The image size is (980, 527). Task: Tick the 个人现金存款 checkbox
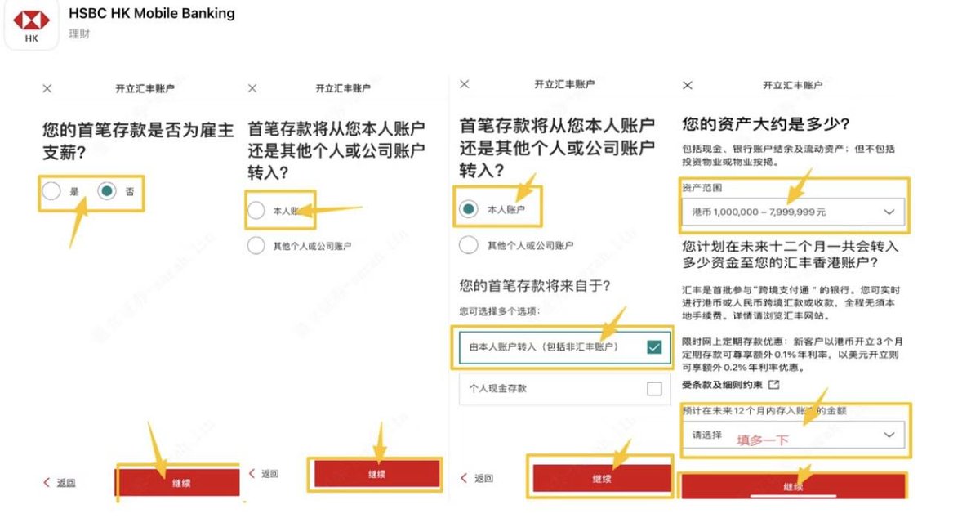click(653, 389)
